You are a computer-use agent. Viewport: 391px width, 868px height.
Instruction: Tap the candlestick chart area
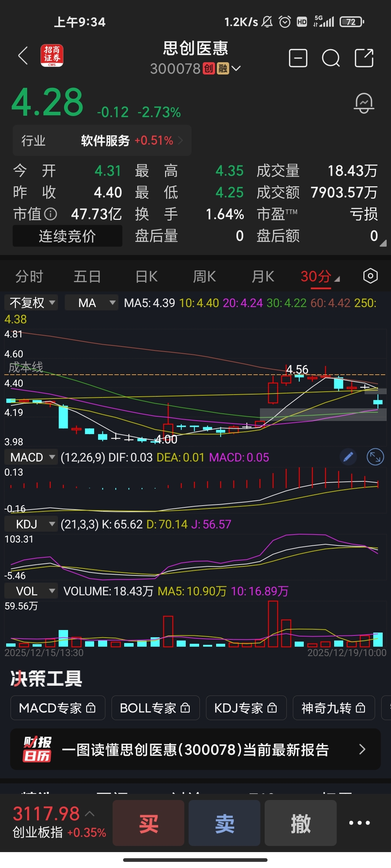[195, 387]
